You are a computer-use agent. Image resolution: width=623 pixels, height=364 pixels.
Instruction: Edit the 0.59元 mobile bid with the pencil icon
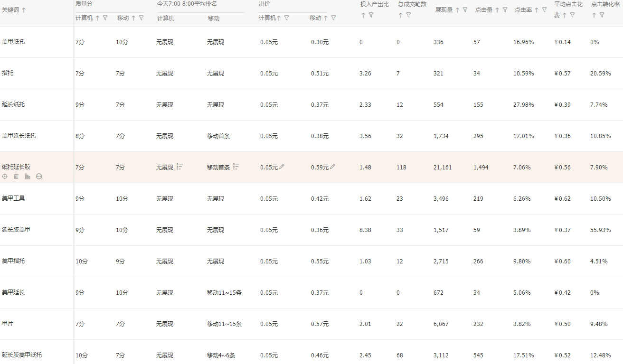[333, 167]
